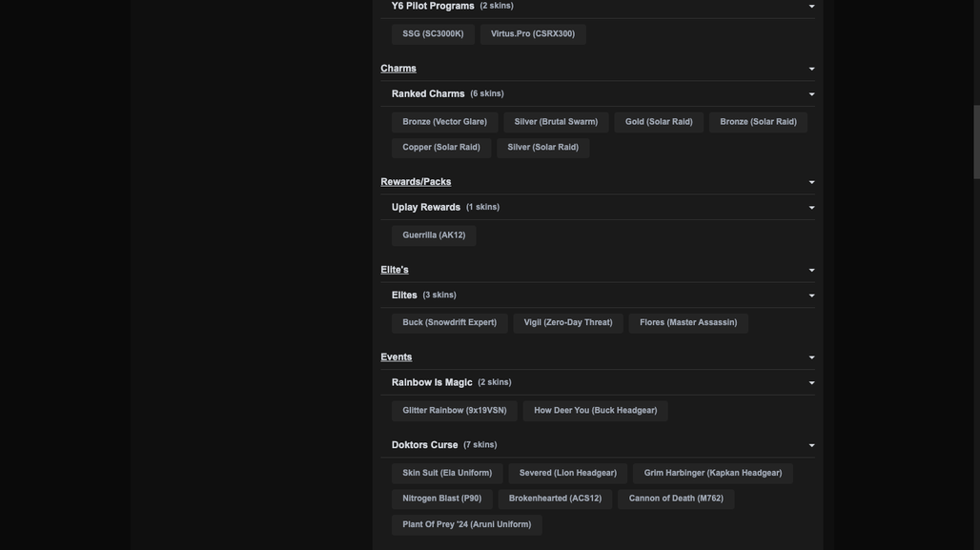The image size is (980, 550).
Task: Select the Guerrilla (AK12) skin tag
Action: click(x=434, y=235)
